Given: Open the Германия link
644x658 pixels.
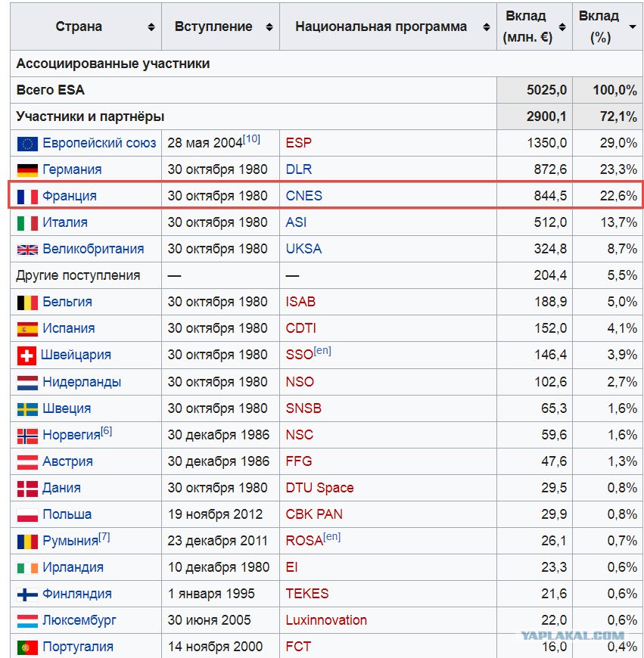Looking at the screenshot, I should [72, 169].
